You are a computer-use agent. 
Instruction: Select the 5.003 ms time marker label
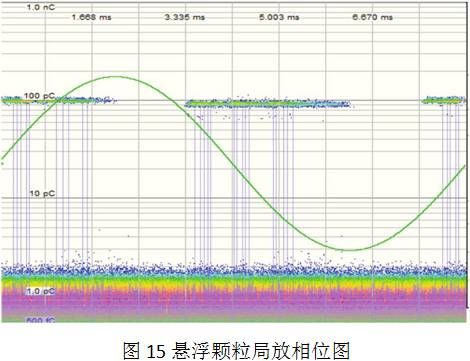279,17
